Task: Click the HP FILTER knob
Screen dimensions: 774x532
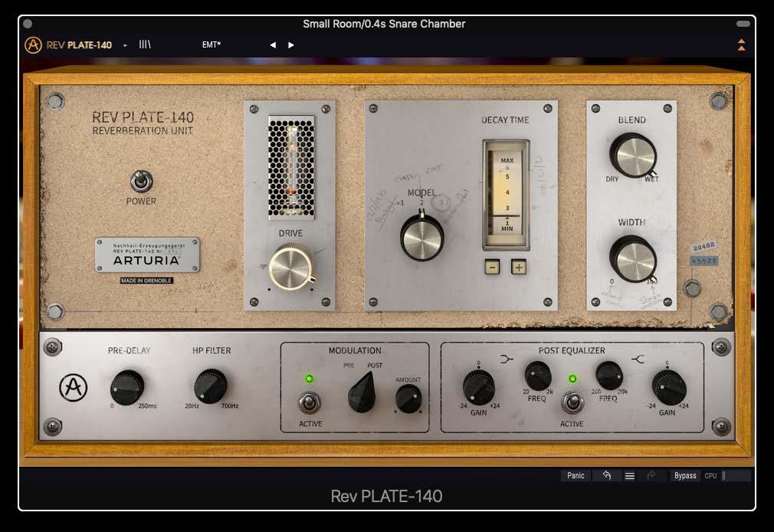Action: (x=210, y=386)
